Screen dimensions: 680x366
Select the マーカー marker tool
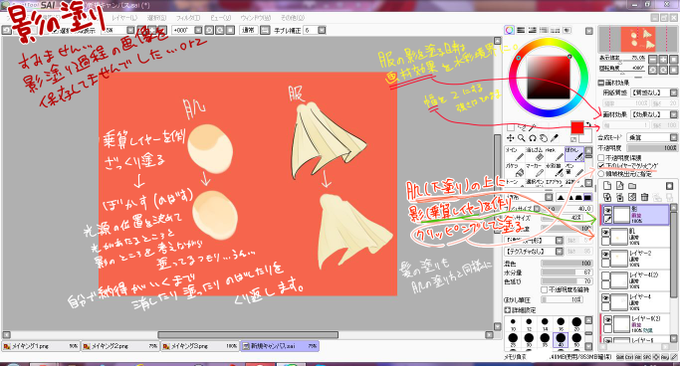coord(534,170)
